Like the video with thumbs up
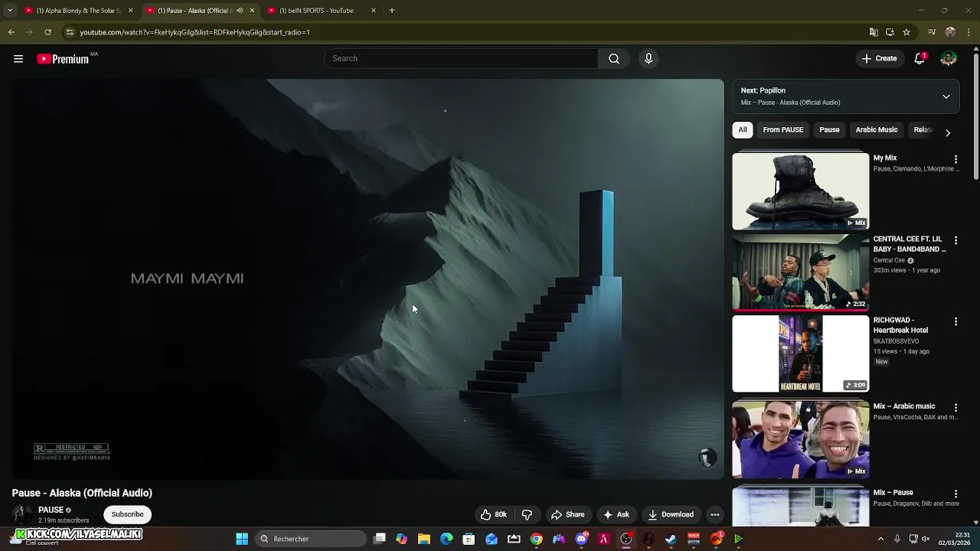The image size is (980, 551). point(494,515)
